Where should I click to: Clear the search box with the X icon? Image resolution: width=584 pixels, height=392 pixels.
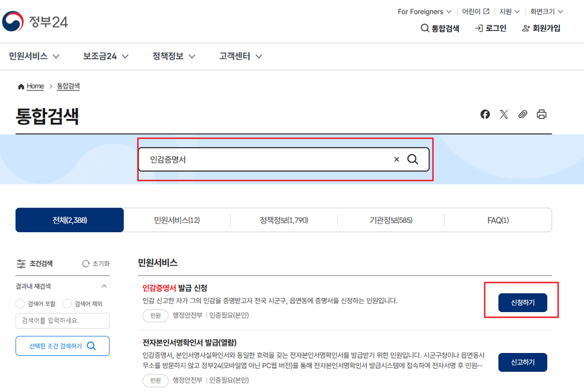pos(396,159)
